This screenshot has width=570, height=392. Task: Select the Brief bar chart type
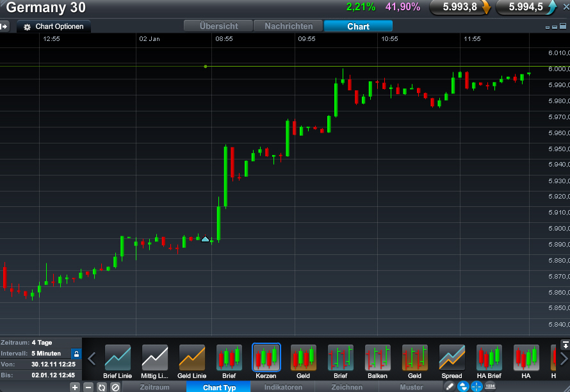coord(340,362)
